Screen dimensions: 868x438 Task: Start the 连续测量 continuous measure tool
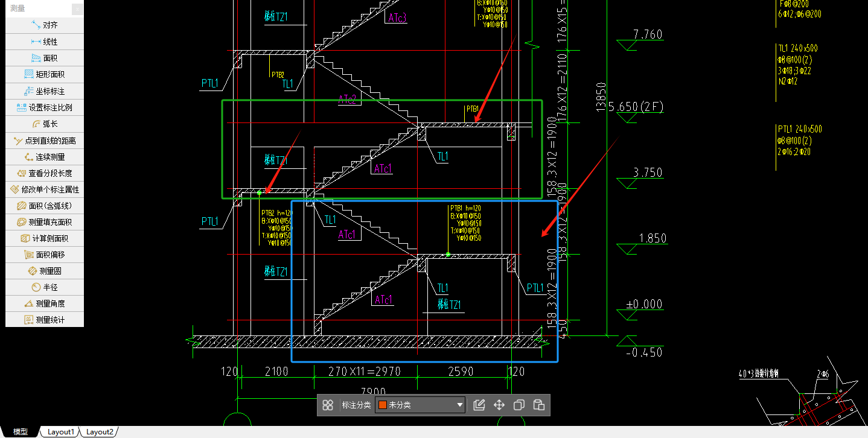click(x=45, y=157)
